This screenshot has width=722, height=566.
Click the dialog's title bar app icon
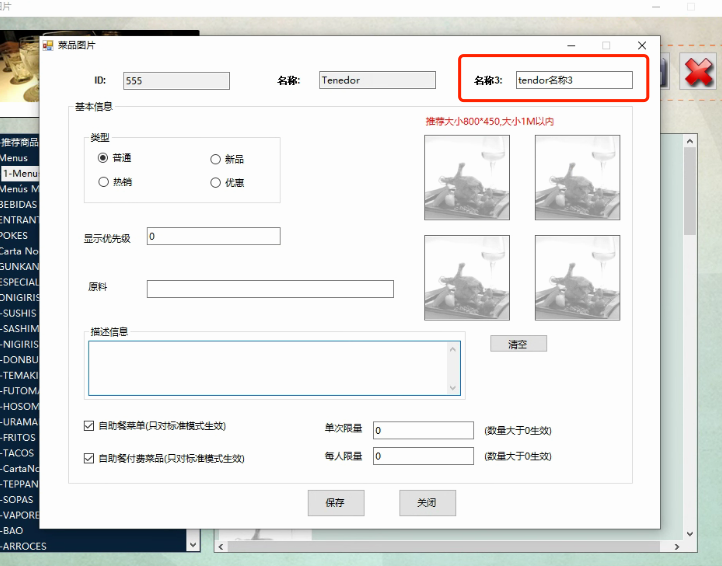point(48,45)
